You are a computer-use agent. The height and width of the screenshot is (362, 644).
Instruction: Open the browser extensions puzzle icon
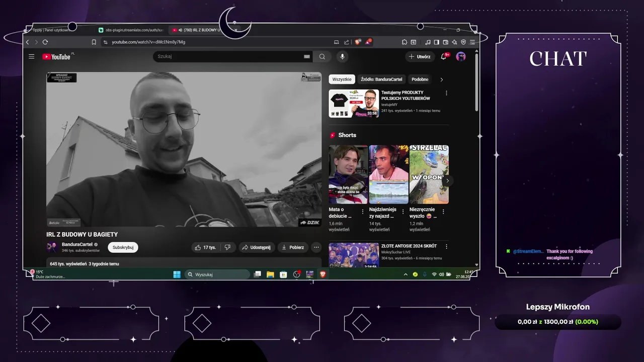pos(404,42)
